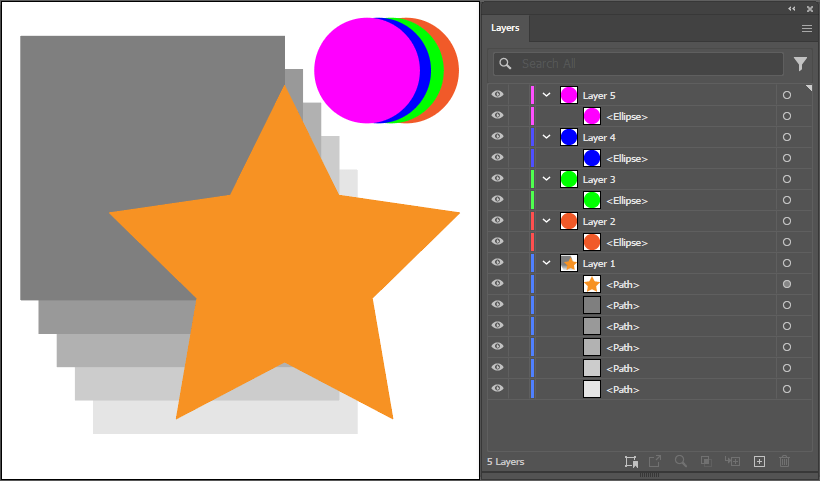This screenshot has height=481, width=820.
Task: Click the '5 Layers' status text
Action: pos(506,462)
